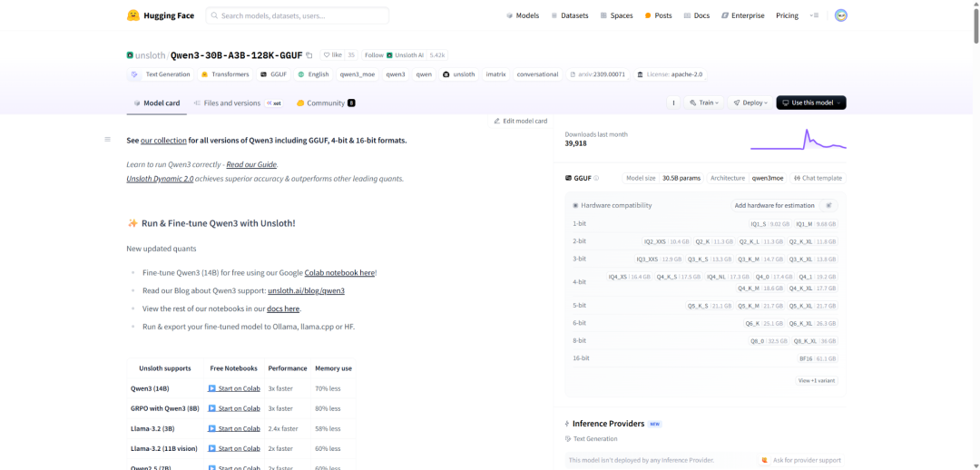Focus the search models, datasets, users field

tap(297, 15)
